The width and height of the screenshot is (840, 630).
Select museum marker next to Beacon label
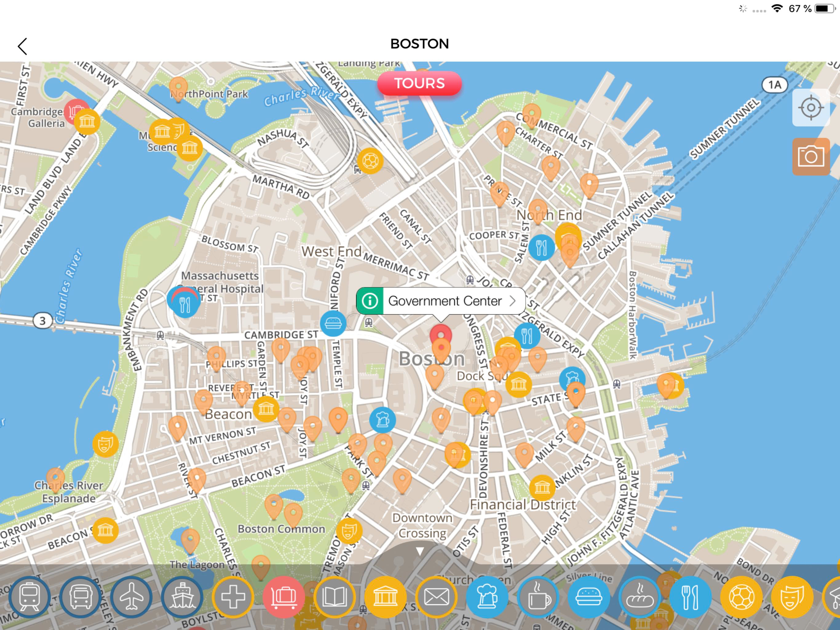266,409
